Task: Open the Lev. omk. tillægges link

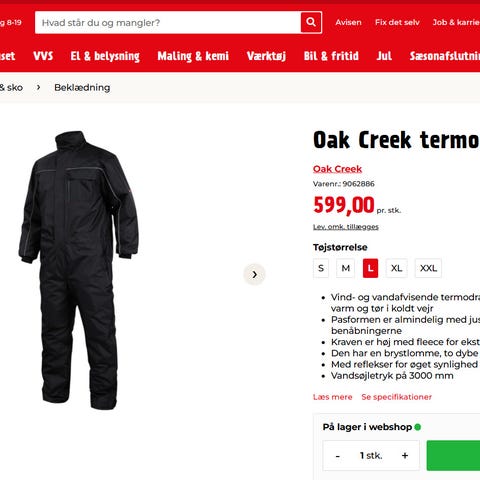Action: 346,227
